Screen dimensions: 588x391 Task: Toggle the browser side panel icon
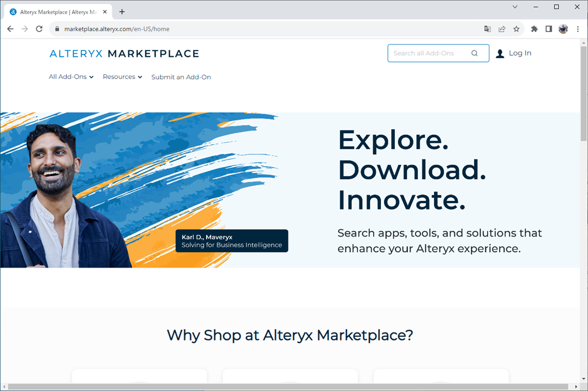tap(548, 29)
